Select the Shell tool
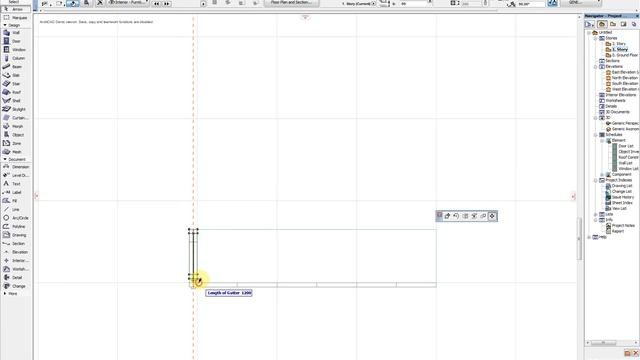Viewport: 640px width, 360px height. (16, 101)
